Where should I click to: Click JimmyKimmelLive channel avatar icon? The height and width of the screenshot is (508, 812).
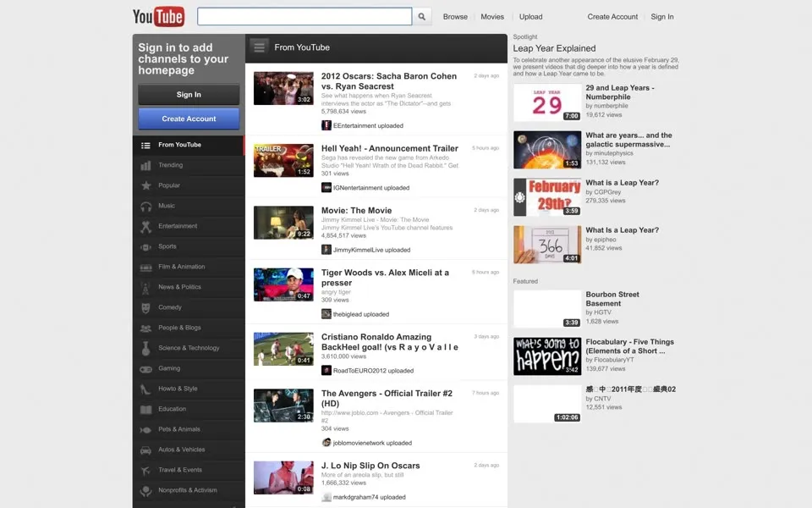[326, 250]
